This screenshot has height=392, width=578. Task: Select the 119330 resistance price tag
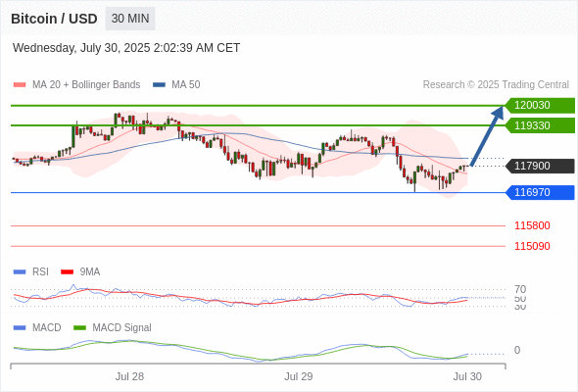(x=540, y=125)
